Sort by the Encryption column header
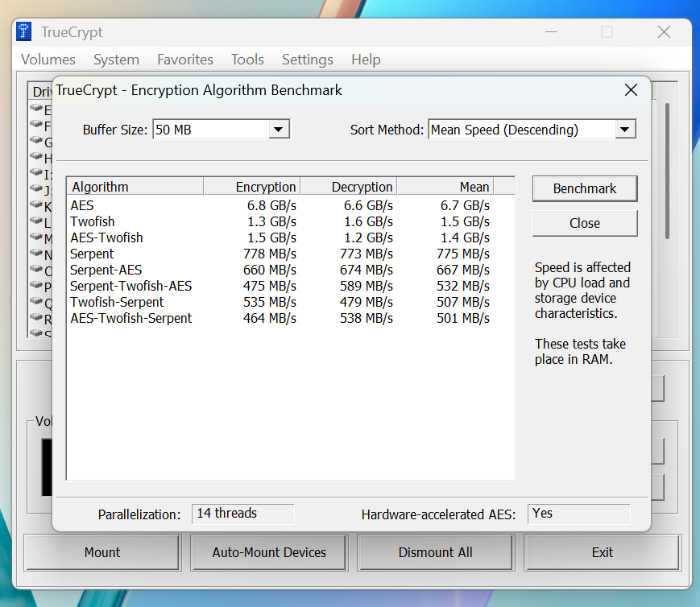Viewport: 700px width, 607px height. [x=251, y=187]
